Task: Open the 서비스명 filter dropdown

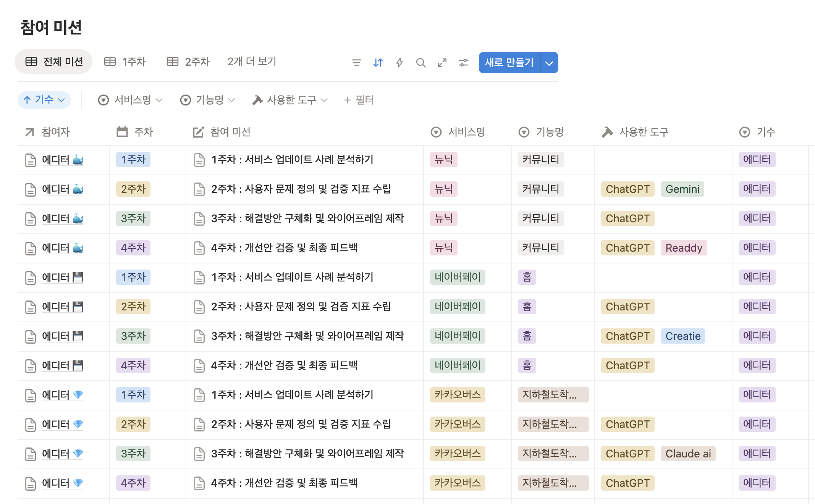Action: pos(130,100)
